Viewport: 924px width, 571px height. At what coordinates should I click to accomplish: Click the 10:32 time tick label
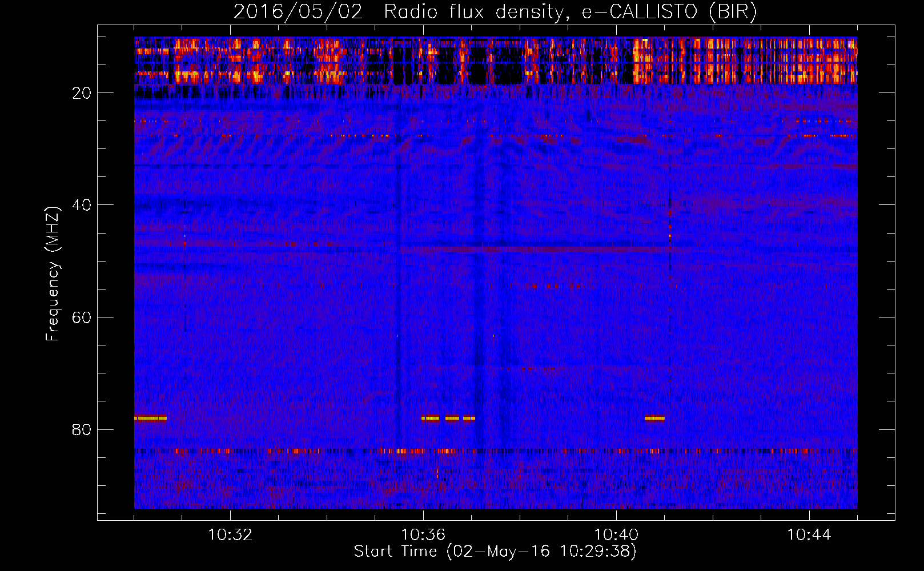230,535
